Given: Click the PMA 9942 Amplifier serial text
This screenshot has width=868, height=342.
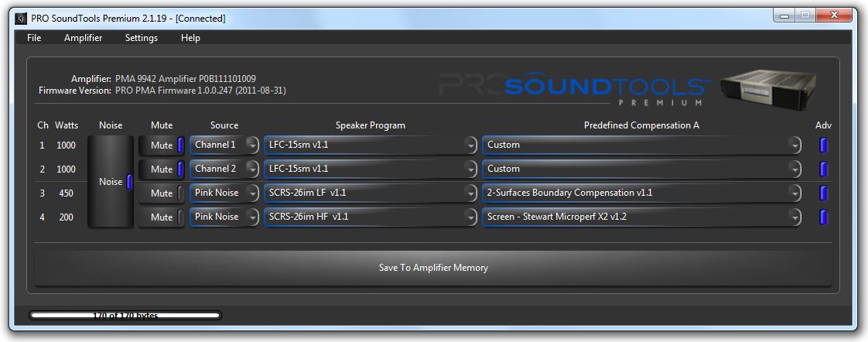Looking at the screenshot, I should click(x=186, y=79).
